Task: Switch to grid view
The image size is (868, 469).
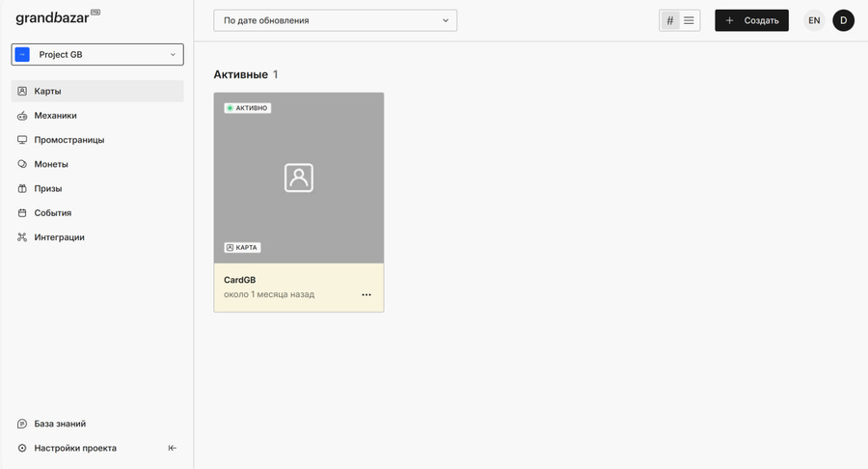Action: [670, 20]
